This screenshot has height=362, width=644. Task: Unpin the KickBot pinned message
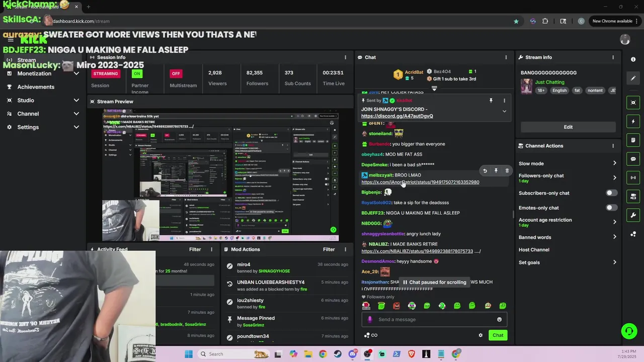tap(491, 101)
